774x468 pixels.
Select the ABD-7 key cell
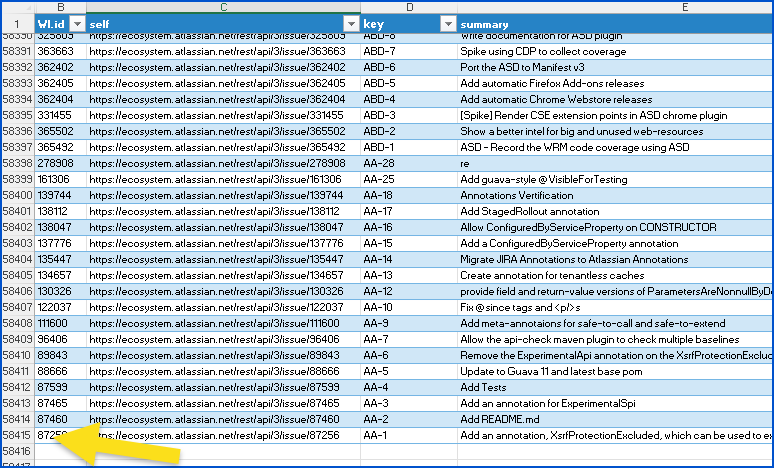tap(409, 51)
